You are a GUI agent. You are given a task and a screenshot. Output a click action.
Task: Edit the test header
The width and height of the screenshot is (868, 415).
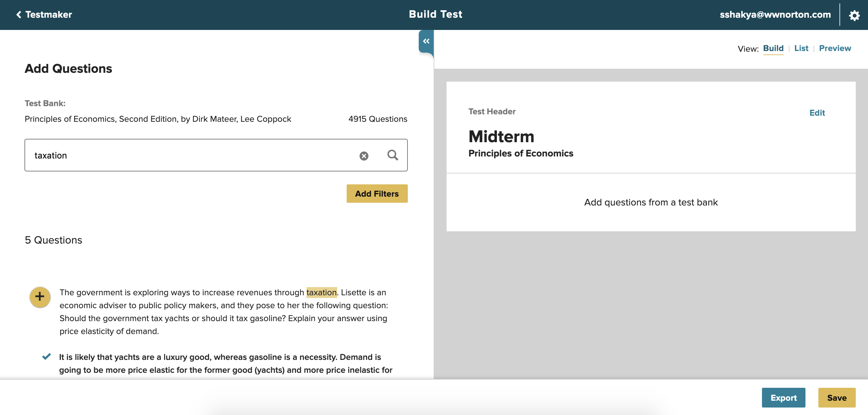(817, 113)
